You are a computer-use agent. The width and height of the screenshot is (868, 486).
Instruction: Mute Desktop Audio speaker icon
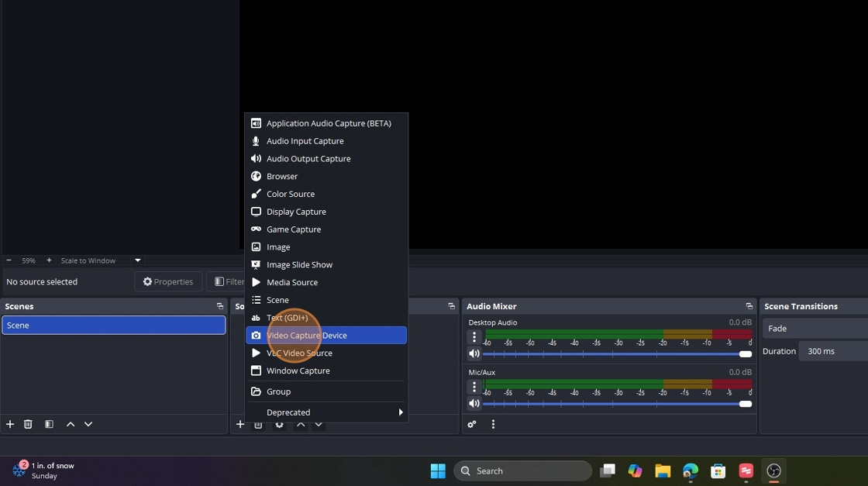(x=474, y=353)
